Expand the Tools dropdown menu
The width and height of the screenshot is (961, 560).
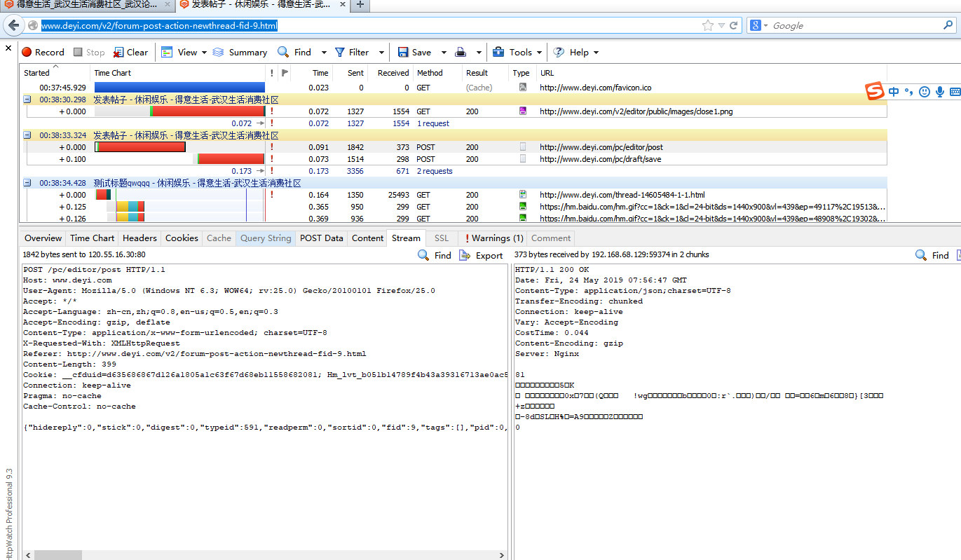click(x=540, y=52)
